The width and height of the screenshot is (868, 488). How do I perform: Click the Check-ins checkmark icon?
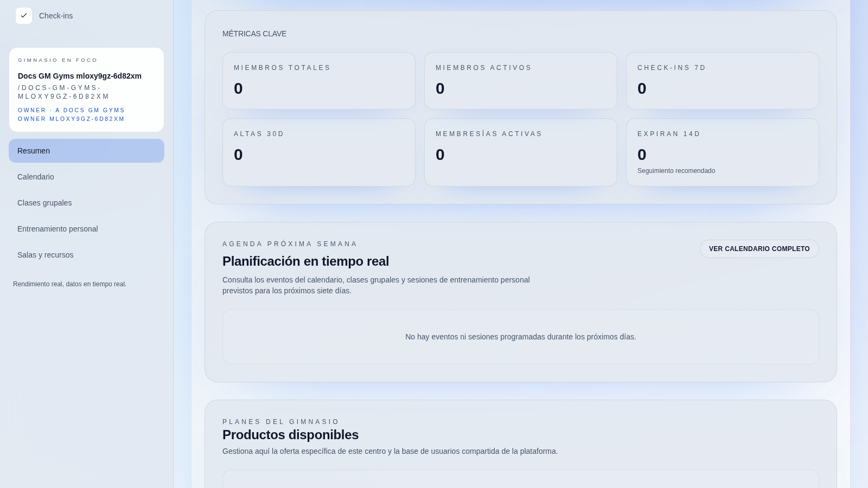click(x=24, y=16)
